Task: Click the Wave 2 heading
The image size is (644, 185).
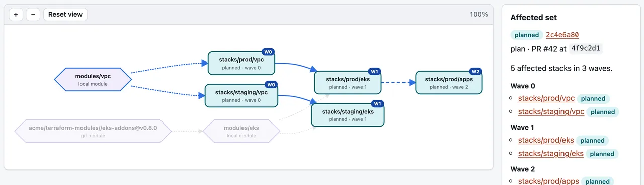Action: click(523, 169)
